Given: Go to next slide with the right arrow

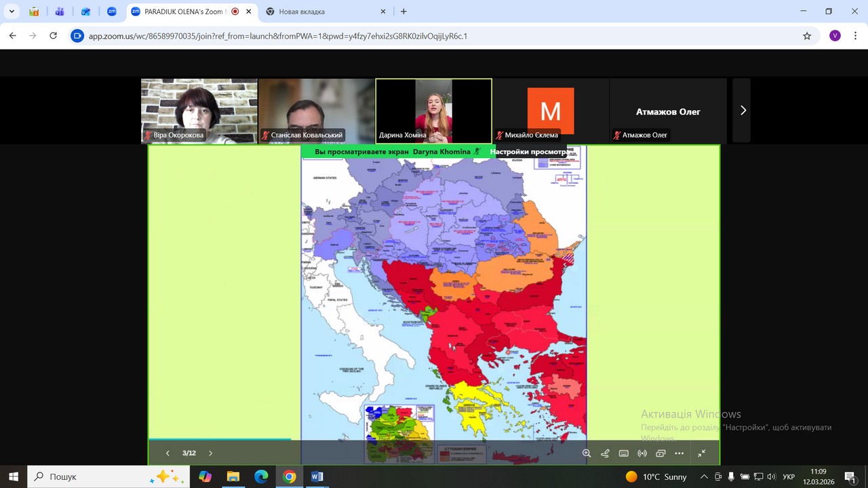Looking at the screenshot, I should [210, 453].
